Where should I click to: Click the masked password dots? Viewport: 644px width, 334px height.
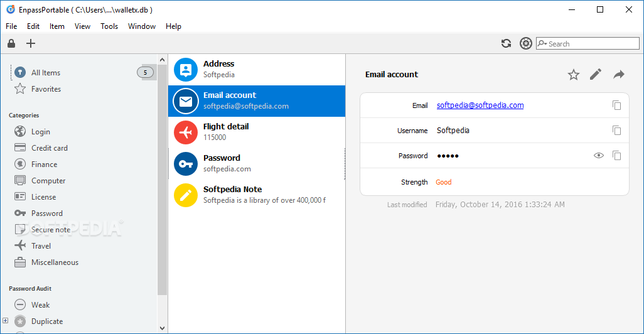coord(448,156)
